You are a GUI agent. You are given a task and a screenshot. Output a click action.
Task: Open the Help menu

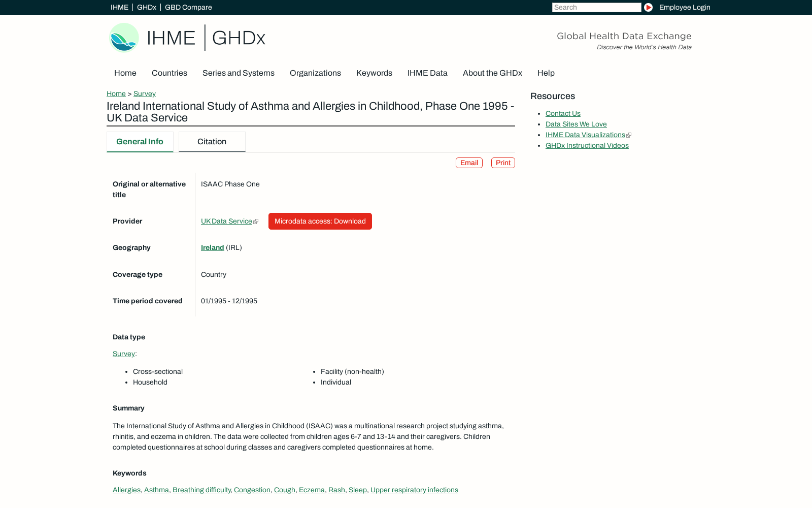(546, 73)
